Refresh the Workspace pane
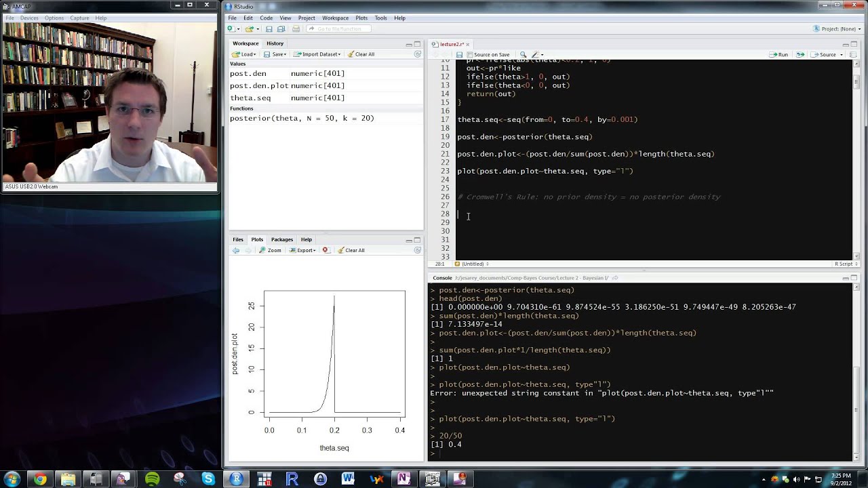Screen dimensions: 868x488 [x=418, y=54]
